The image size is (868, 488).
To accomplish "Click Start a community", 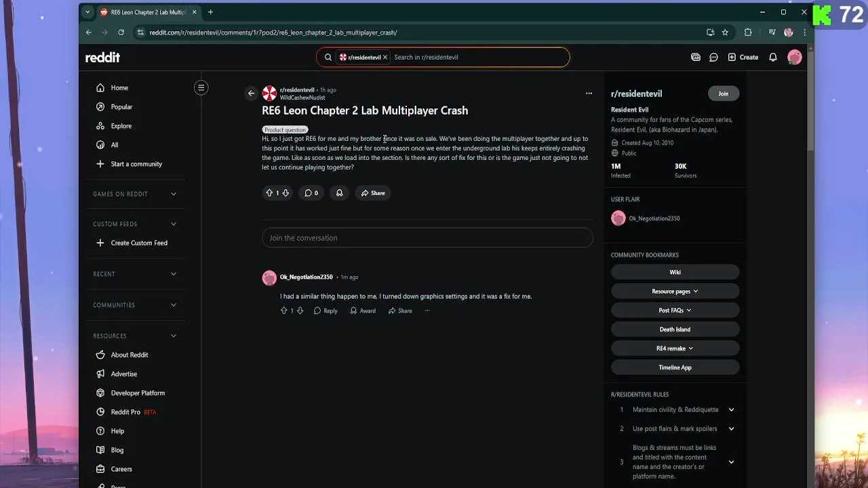I will (x=136, y=163).
